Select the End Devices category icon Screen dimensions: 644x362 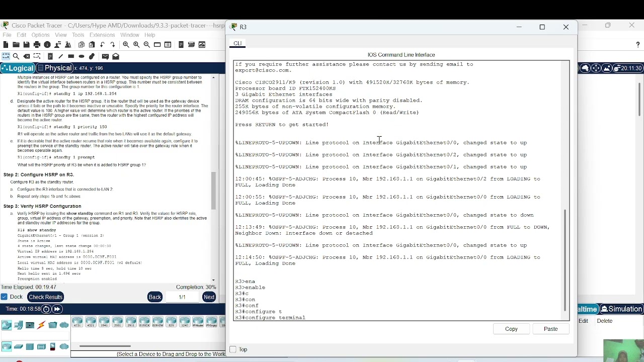(19, 325)
